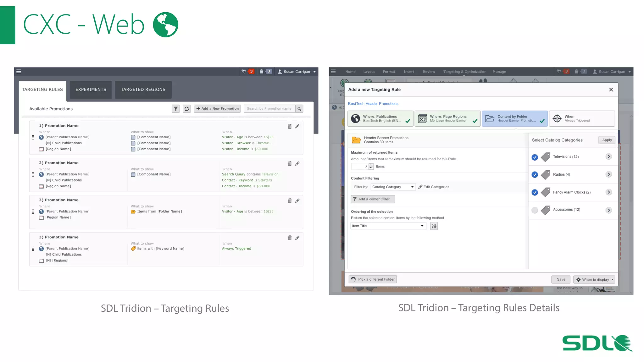Image resolution: width=644 pixels, height=362 pixels.
Task: Select Where: Page Regions step
Action: (447, 118)
